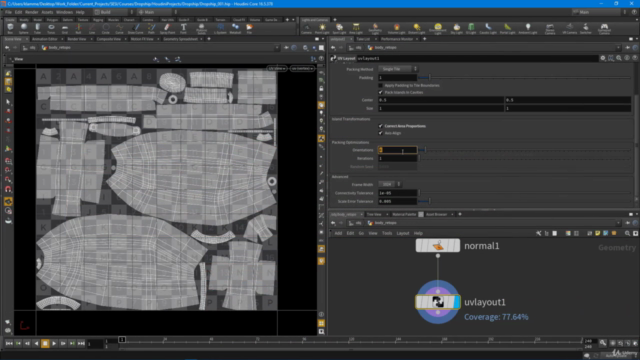
Task: Add a Volume Light from the shelf
Action: coord(396,29)
